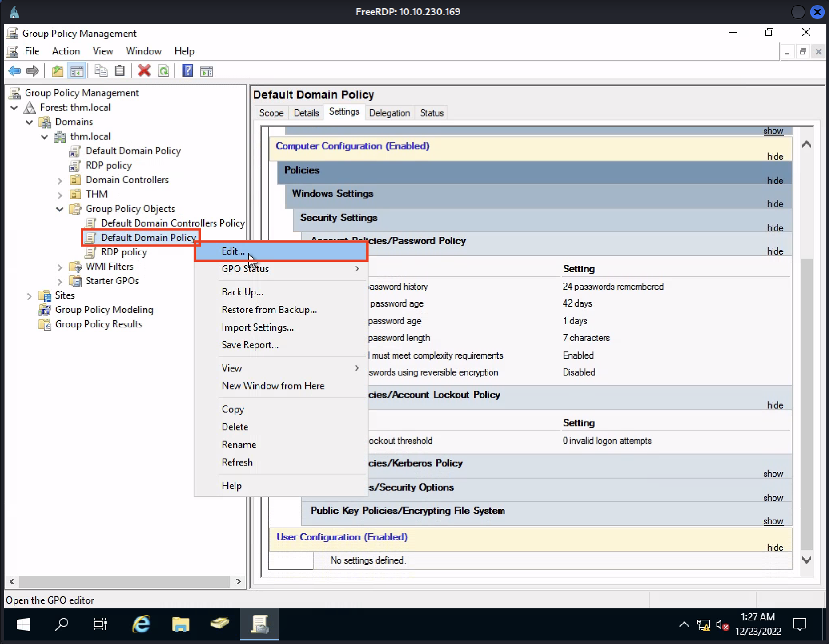The width and height of the screenshot is (829, 644).
Task: Switch to the Scope tab
Action: 271,113
